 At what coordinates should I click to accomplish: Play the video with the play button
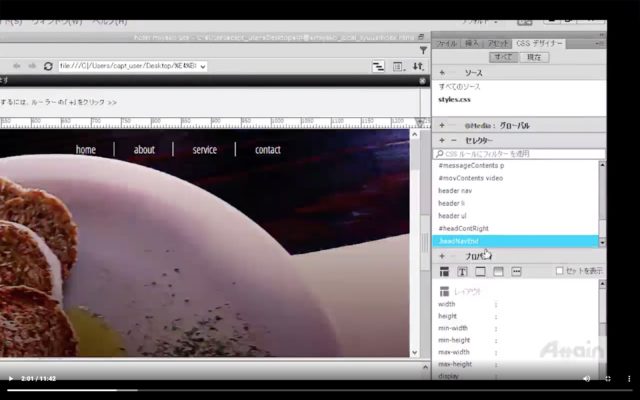pos(11,379)
